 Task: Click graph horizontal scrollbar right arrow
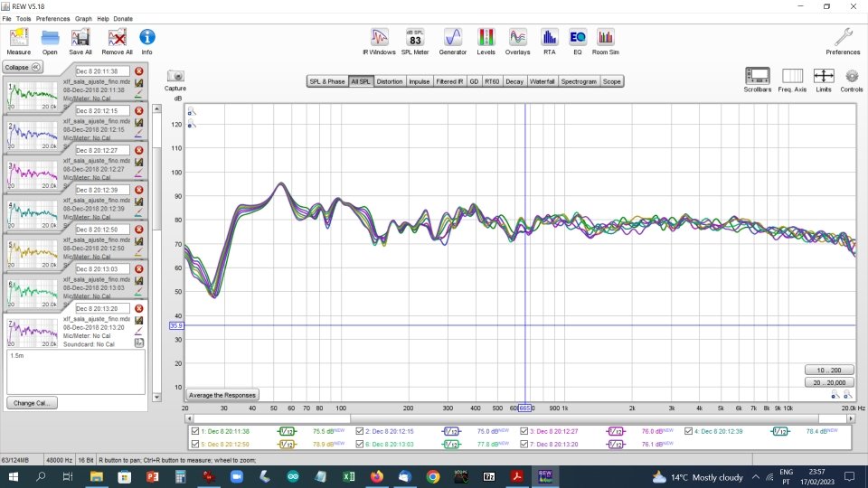tap(852, 418)
